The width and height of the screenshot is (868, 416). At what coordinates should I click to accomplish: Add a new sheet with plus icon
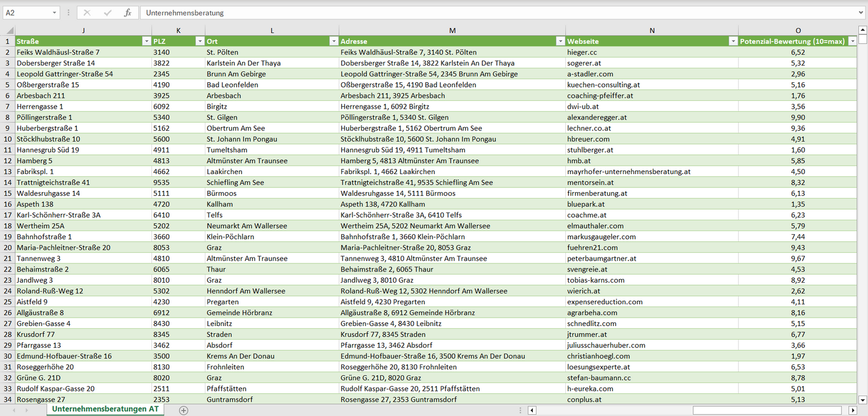point(184,410)
